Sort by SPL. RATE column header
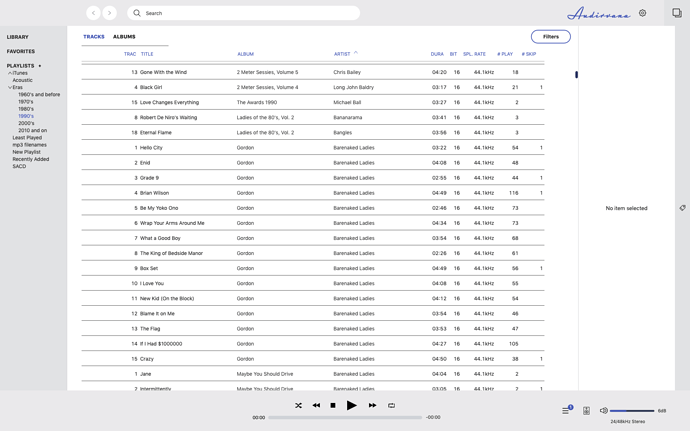The width and height of the screenshot is (690, 431). click(474, 54)
